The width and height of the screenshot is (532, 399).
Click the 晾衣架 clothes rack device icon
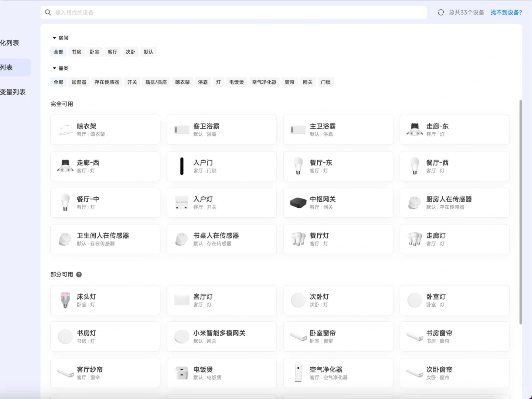pyautogui.click(x=65, y=130)
